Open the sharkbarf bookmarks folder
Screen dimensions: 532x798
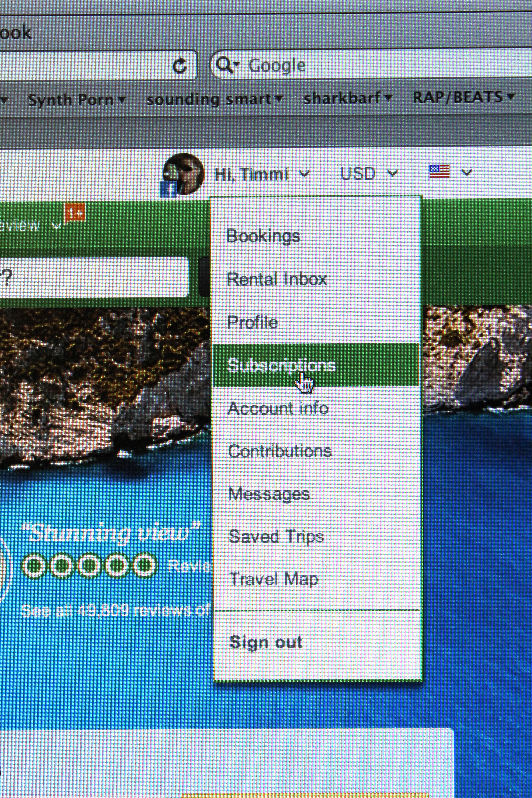[348, 98]
